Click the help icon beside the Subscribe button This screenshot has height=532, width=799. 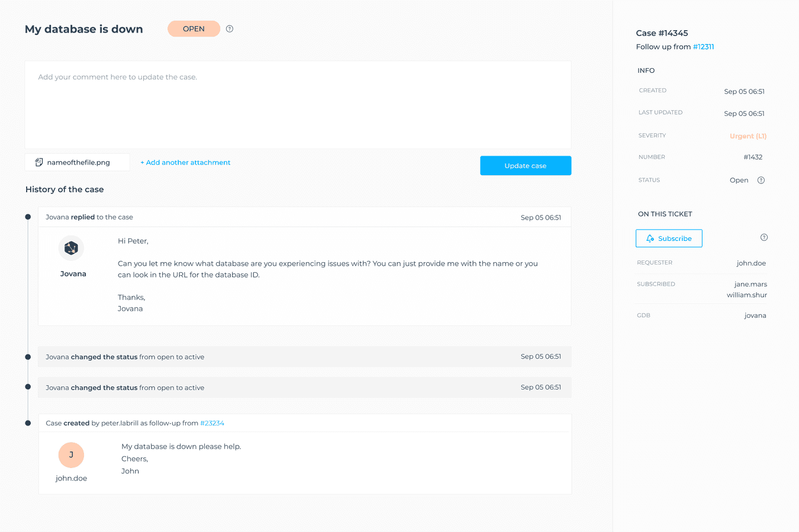point(763,237)
